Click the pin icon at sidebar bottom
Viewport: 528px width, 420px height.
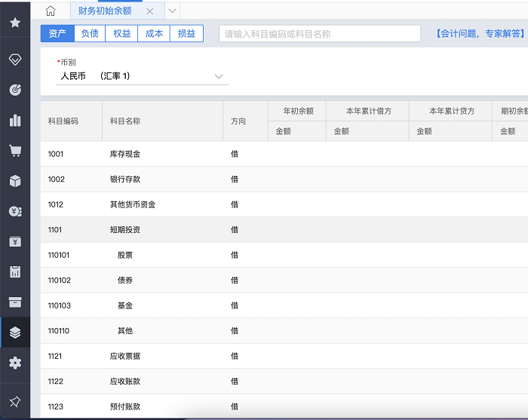(14, 400)
